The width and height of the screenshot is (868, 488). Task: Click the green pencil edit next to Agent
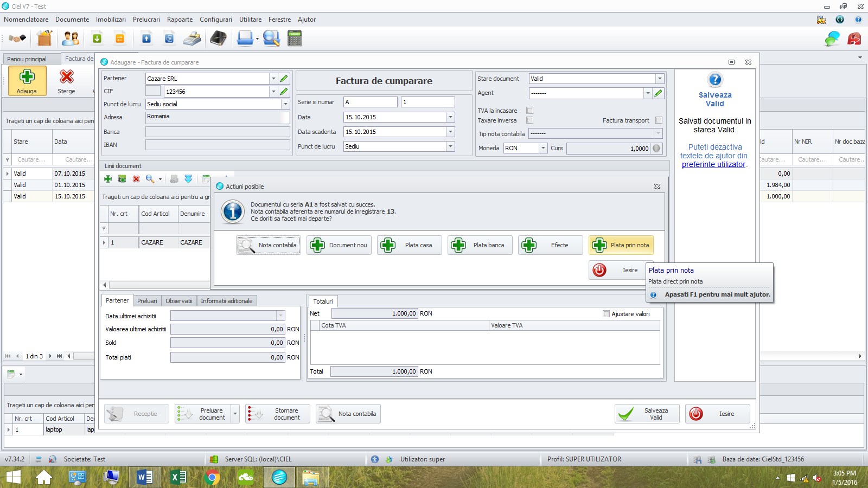pyautogui.click(x=658, y=93)
